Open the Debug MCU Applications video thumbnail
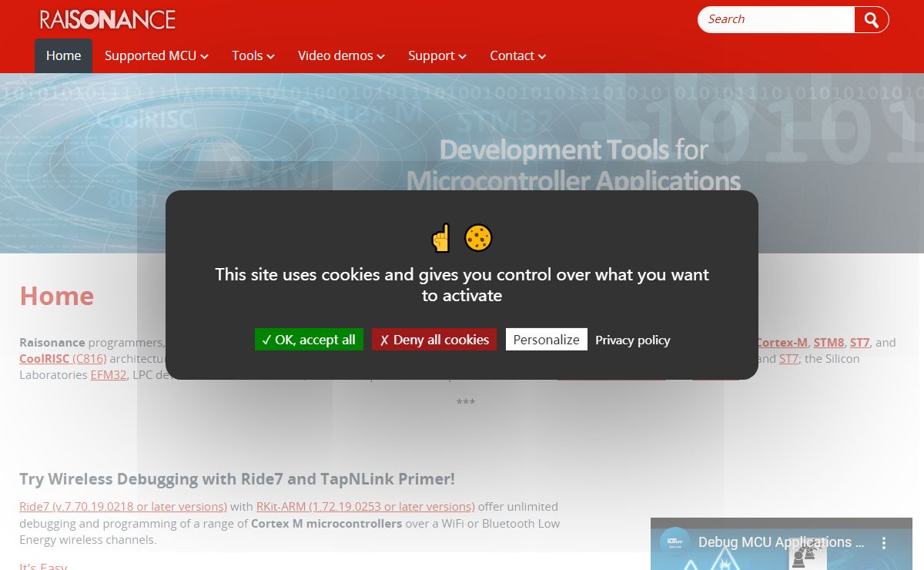Screen dimensions: 924x570 [x=782, y=544]
